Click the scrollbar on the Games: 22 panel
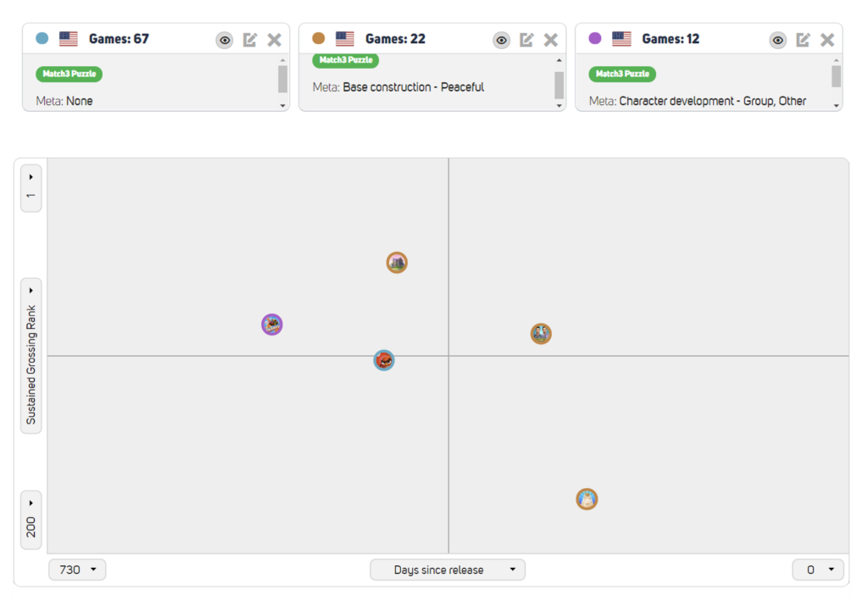 coord(557,85)
